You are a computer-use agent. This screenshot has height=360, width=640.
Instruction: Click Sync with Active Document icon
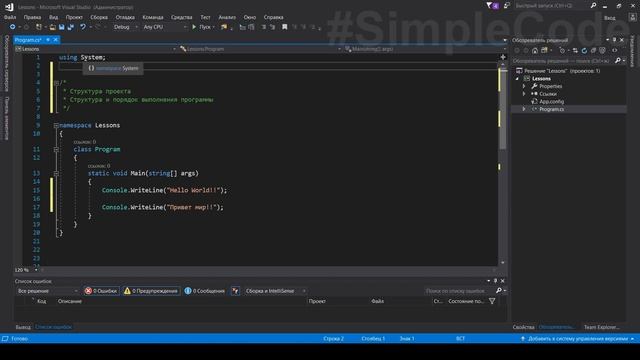(x=575, y=51)
